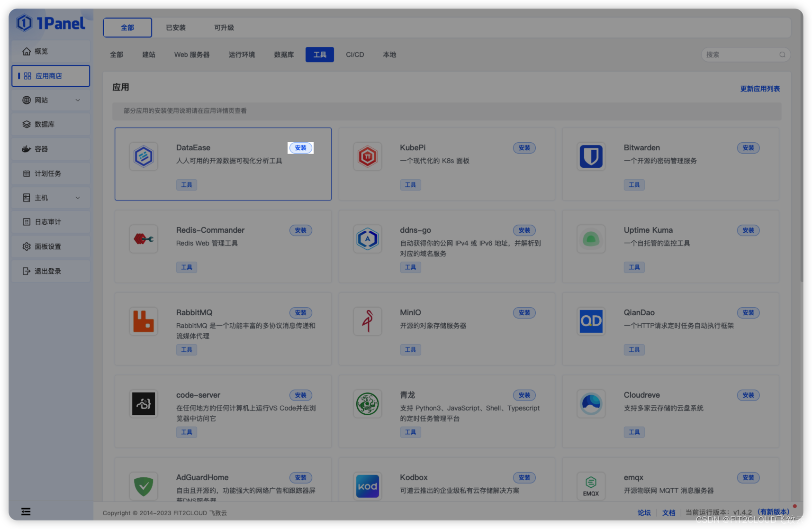The image size is (812, 529).
Task: Click the 论坛 footer link
Action: coord(644,512)
